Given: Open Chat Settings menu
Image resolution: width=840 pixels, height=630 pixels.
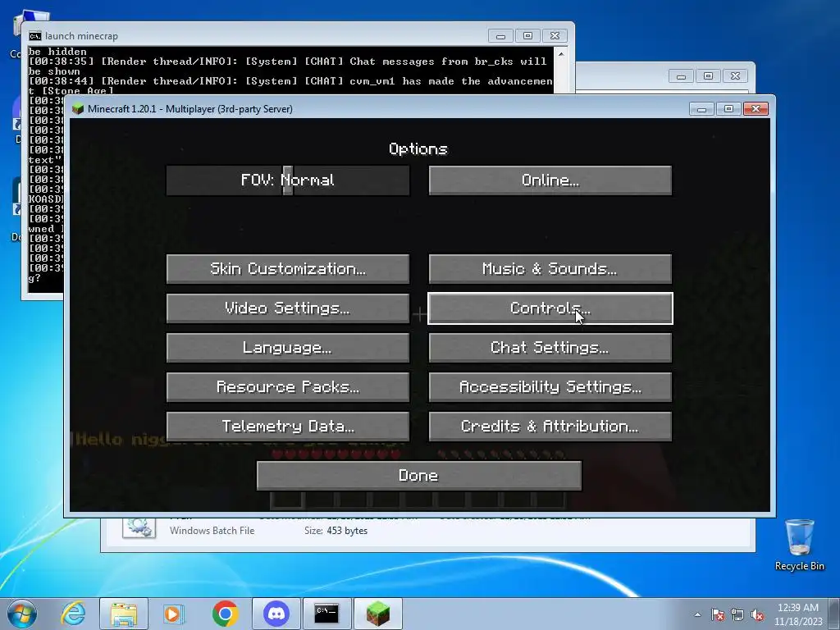Looking at the screenshot, I should pyautogui.click(x=550, y=348).
